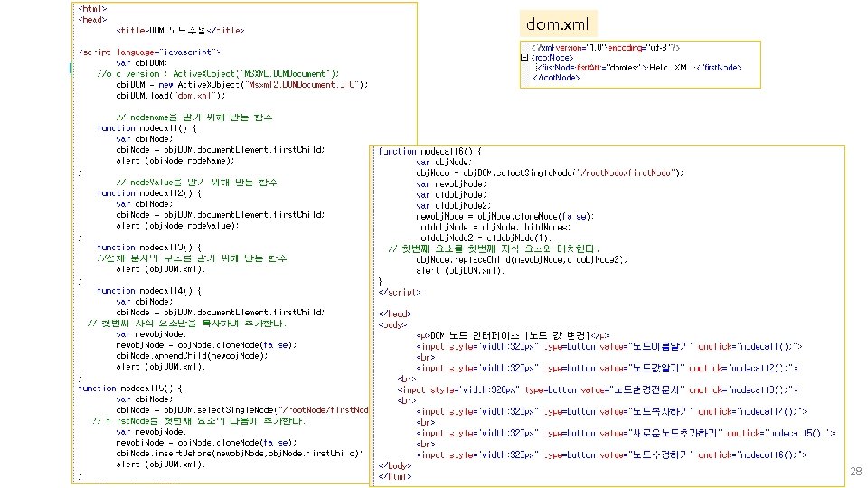Click the title tag line DOM 노드수정
868x488 pixels.
[180, 31]
